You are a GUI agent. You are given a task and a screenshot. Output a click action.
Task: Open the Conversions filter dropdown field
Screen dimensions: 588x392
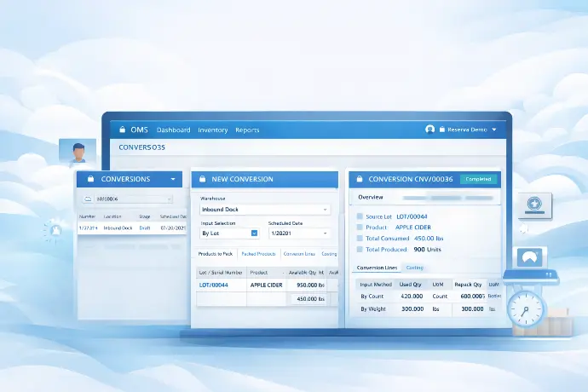coord(128,199)
